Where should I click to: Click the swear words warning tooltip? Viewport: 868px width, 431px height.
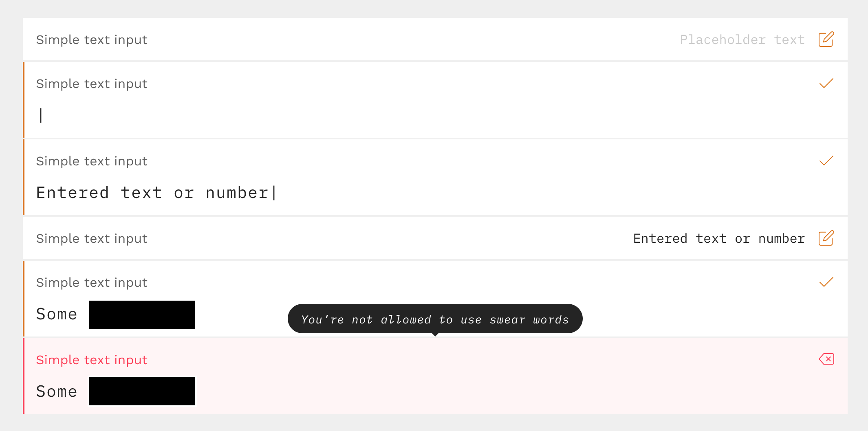pos(435,319)
